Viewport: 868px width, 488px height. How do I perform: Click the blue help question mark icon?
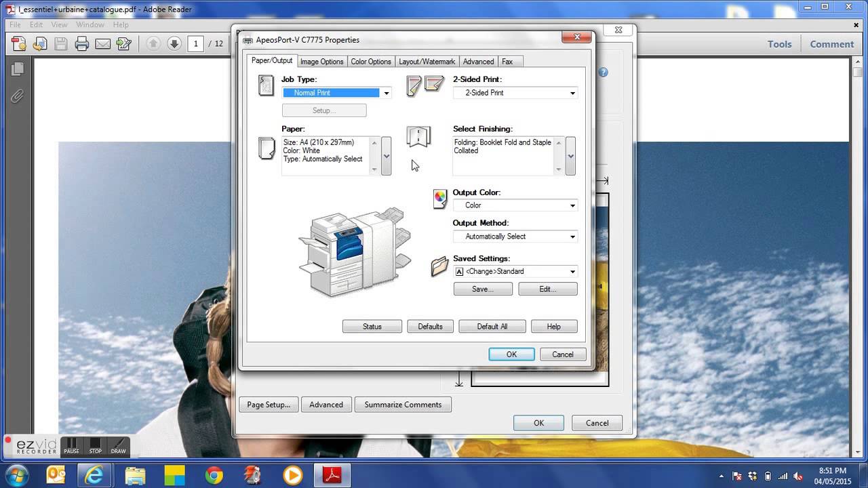coord(603,72)
